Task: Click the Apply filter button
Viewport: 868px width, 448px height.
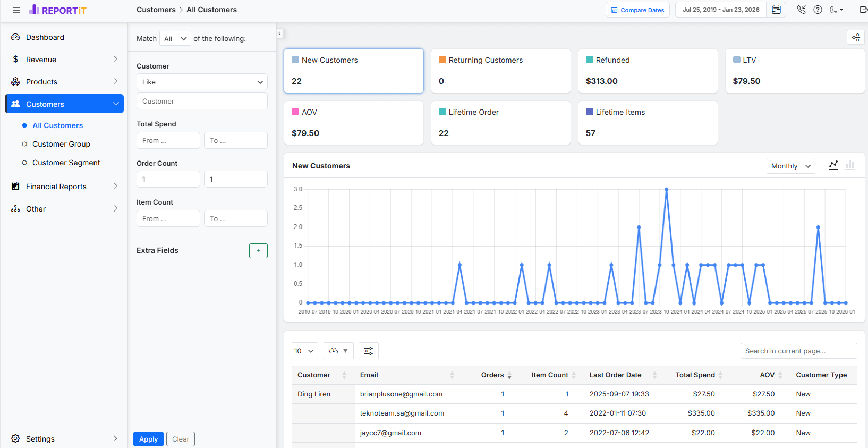Action: point(148,439)
